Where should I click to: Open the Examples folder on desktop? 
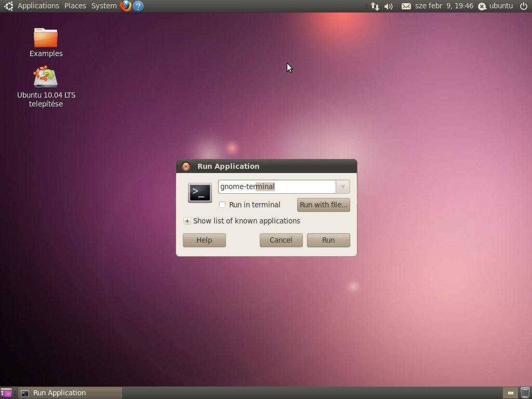point(46,43)
